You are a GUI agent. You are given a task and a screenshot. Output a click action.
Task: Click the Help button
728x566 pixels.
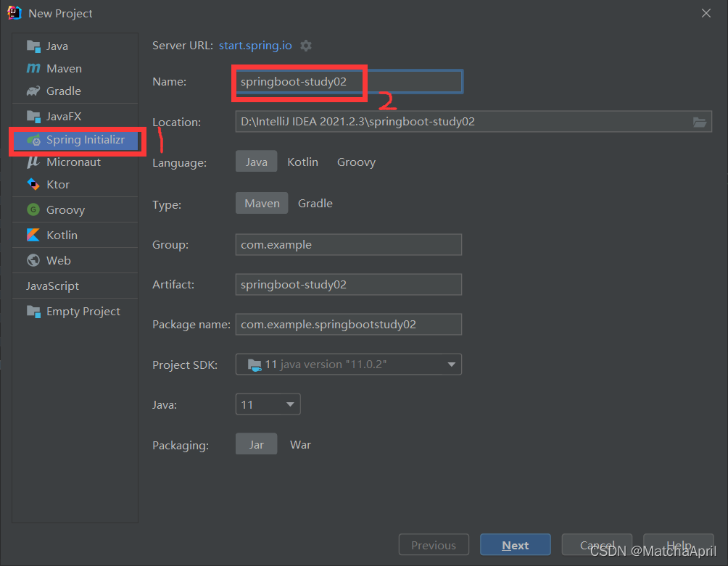pyautogui.click(x=678, y=545)
